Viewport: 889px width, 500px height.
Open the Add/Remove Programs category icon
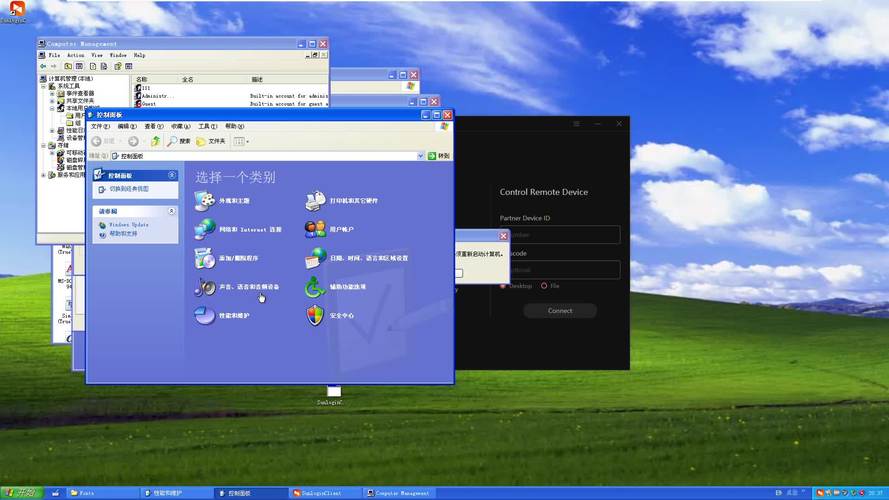(205, 258)
